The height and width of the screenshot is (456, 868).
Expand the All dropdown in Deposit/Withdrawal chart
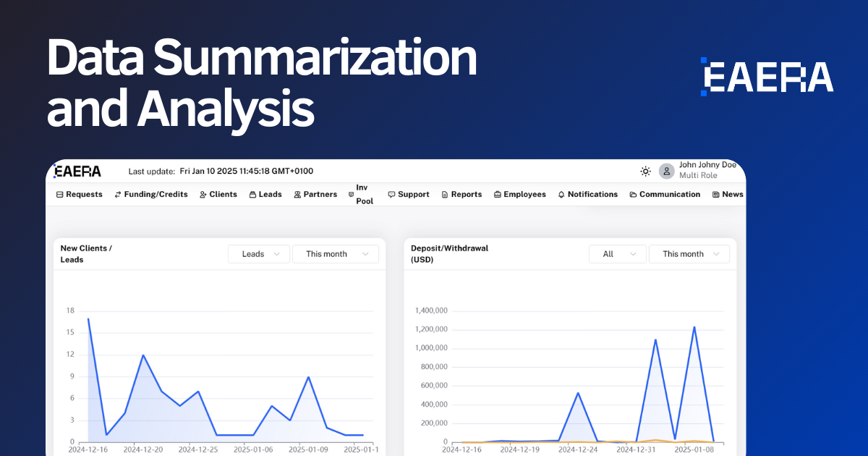617,254
